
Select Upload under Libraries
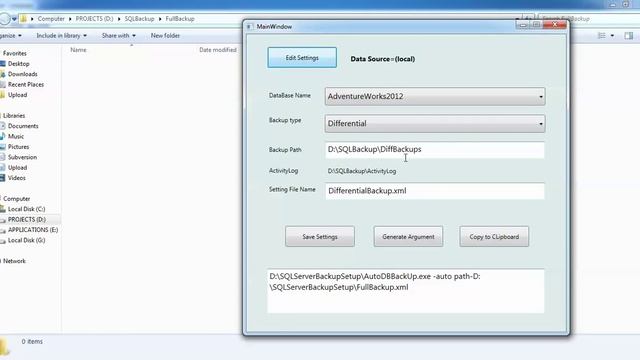[18, 167]
